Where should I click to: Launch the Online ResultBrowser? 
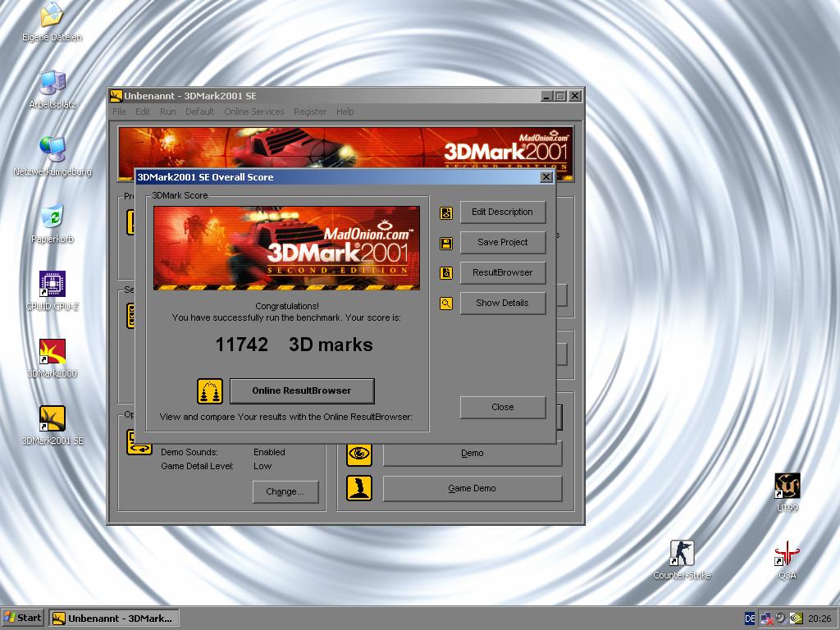(302, 391)
